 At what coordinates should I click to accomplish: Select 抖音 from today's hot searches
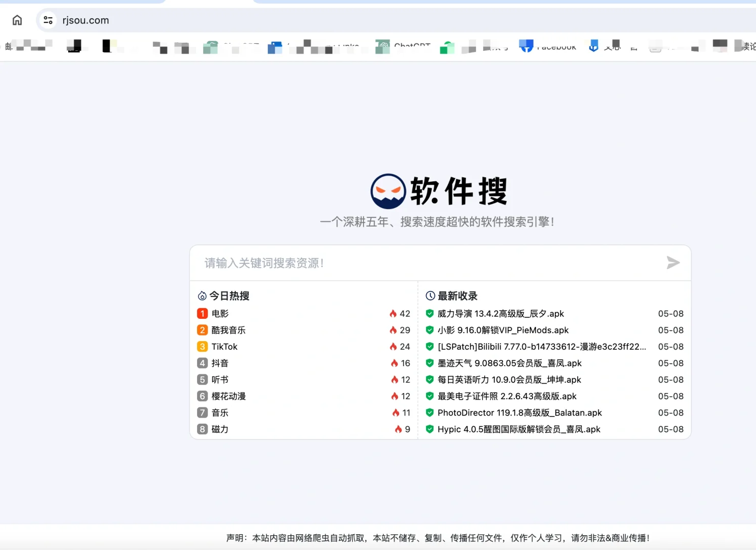tap(220, 363)
